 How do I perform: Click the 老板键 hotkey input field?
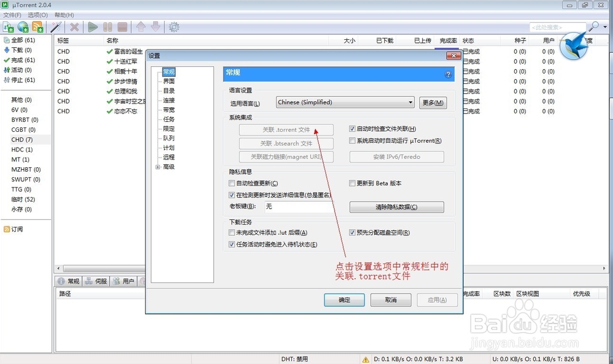tap(299, 207)
